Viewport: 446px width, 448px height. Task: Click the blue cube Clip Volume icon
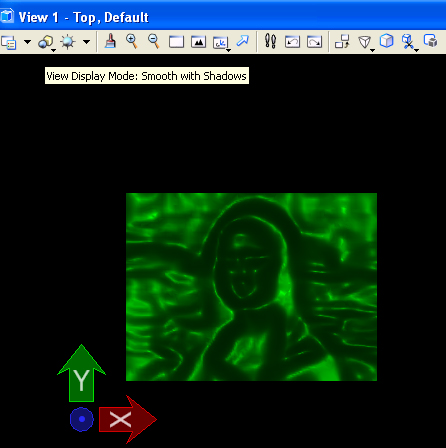[387, 41]
